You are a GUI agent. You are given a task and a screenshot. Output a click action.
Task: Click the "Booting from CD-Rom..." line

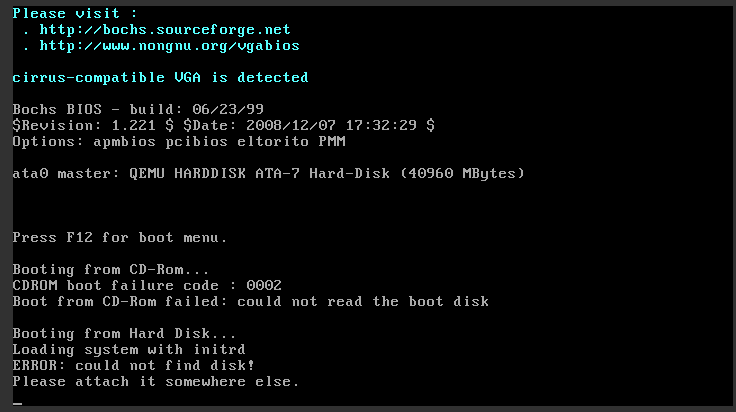click(x=112, y=270)
